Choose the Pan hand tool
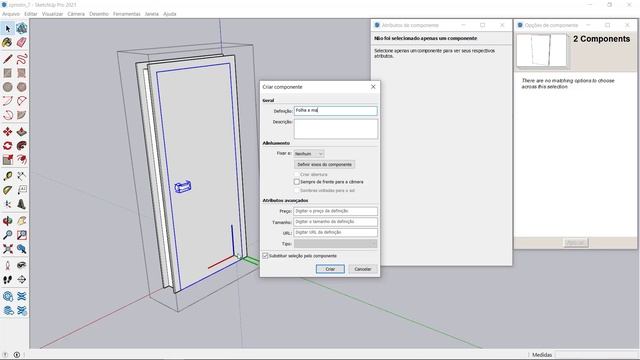The height and width of the screenshot is (360, 640). 22,221
